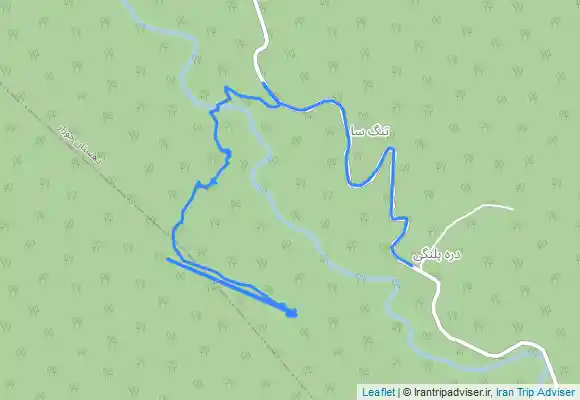Open the Iran Trip Adviser link
Image resolution: width=580 pixels, height=400 pixels.
click(536, 392)
